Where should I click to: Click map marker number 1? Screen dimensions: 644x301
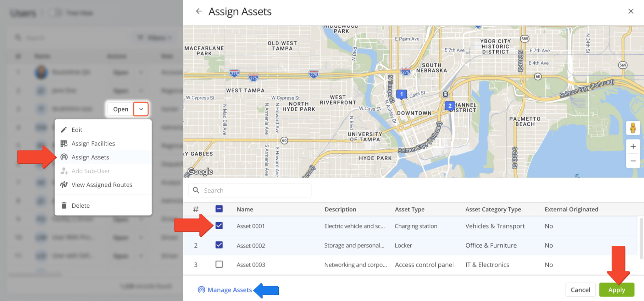click(401, 94)
